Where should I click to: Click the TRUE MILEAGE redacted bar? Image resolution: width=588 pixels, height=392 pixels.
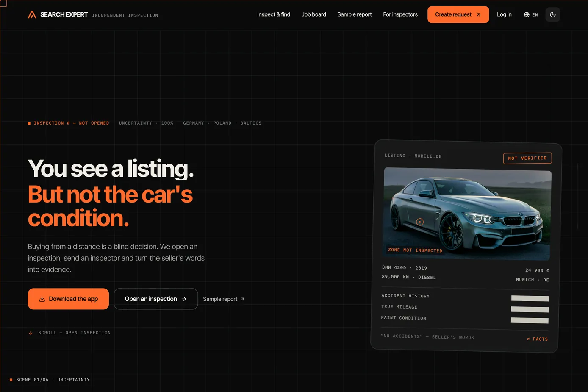click(530, 309)
